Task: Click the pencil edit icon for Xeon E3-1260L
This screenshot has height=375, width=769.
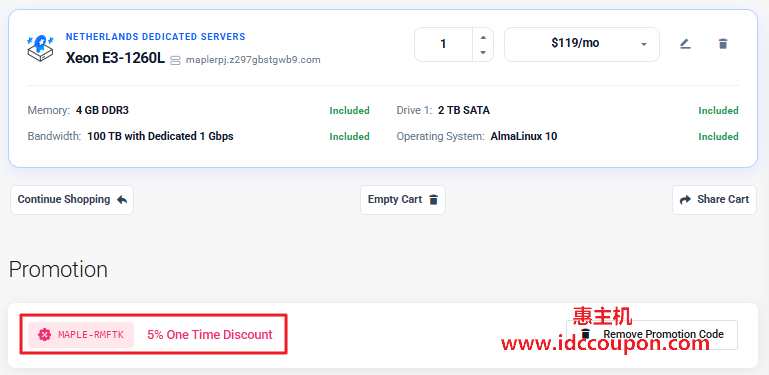Action: [685, 44]
